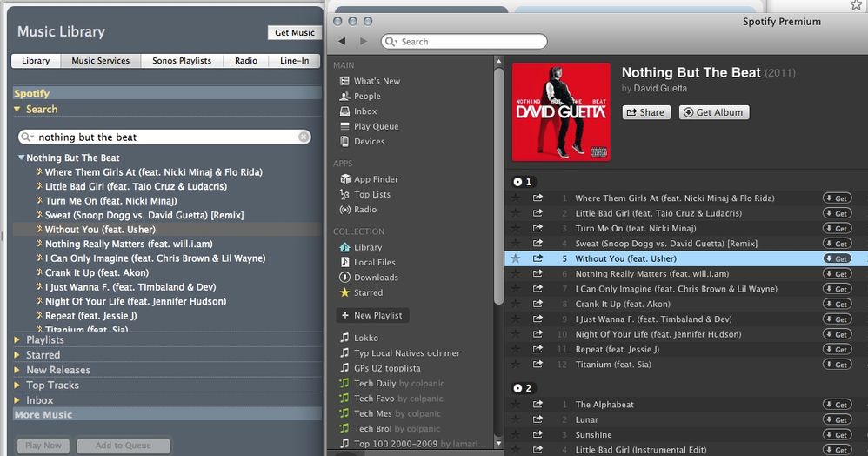Open Library under Spotify COLLECTION

pyautogui.click(x=361, y=247)
